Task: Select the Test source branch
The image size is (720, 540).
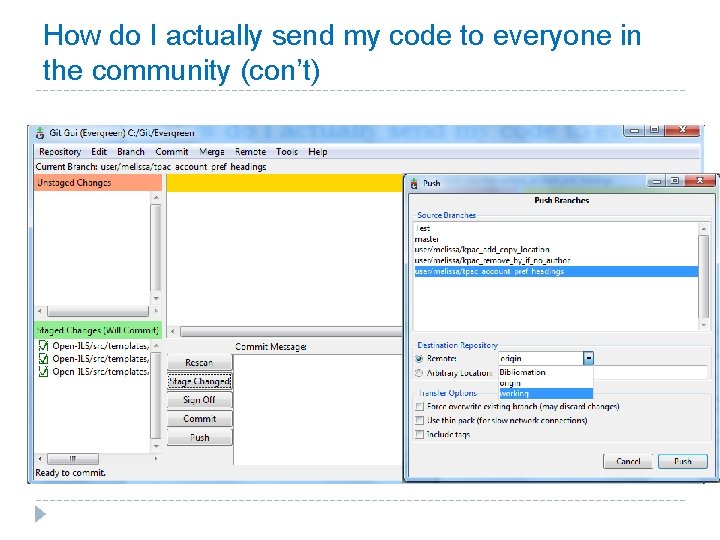Action: (556, 228)
